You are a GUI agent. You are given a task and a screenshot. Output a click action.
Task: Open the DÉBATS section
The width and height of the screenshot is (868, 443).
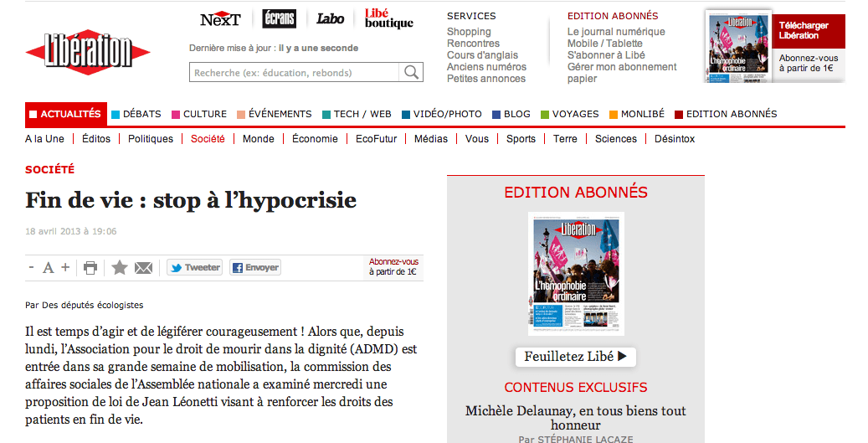(x=136, y=114)
